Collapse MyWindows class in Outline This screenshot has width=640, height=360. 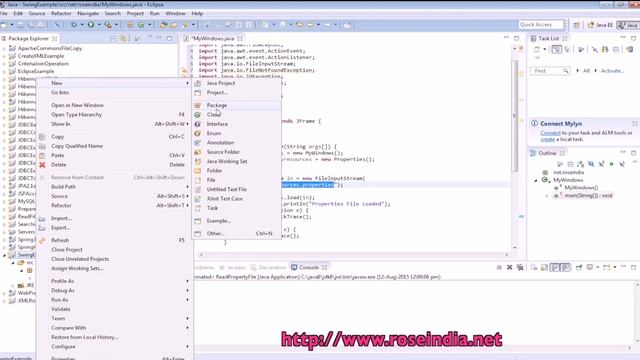click(x=536, y=180)
